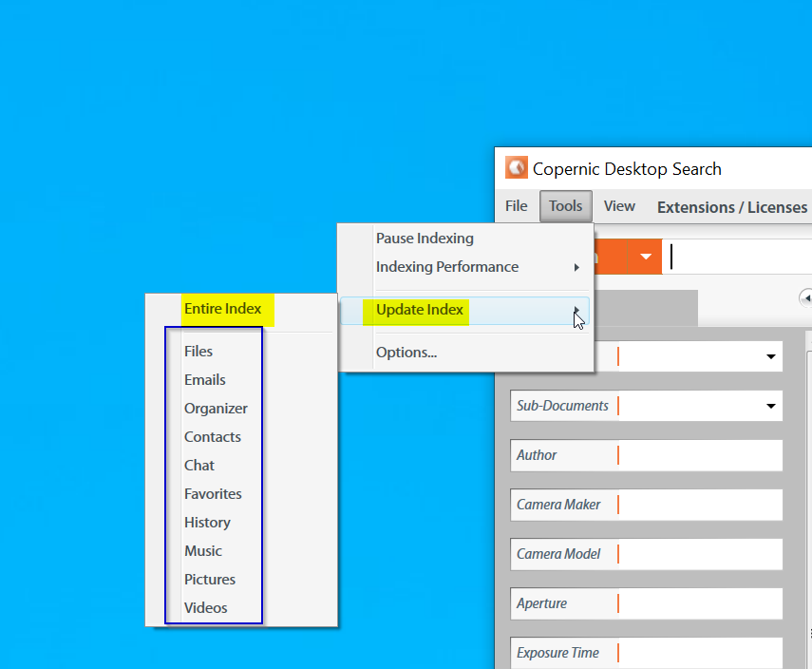
Task: Open the File menu
Action: point(517,206)
